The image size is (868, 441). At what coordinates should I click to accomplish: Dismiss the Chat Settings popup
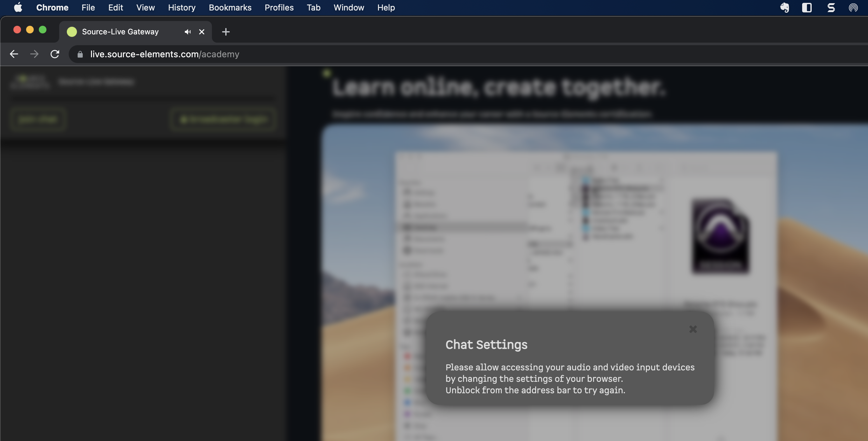[693, 329]
